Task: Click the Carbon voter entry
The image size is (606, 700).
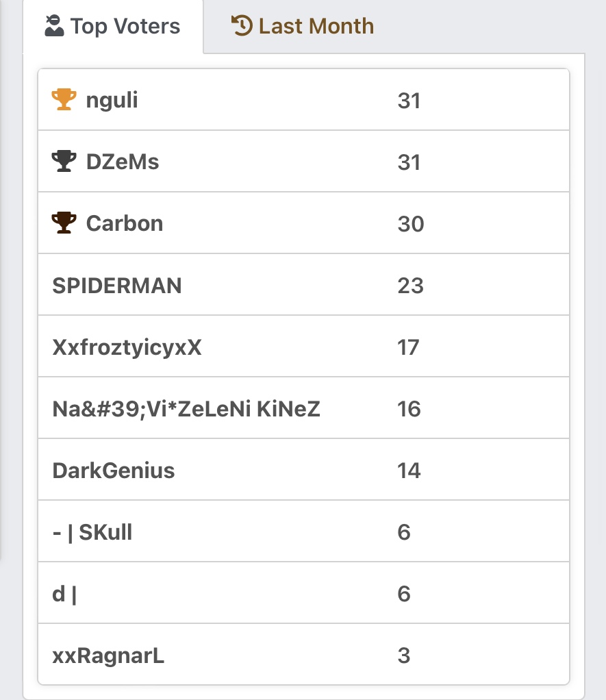Action: pyautogui.click(x=125, y=224)
